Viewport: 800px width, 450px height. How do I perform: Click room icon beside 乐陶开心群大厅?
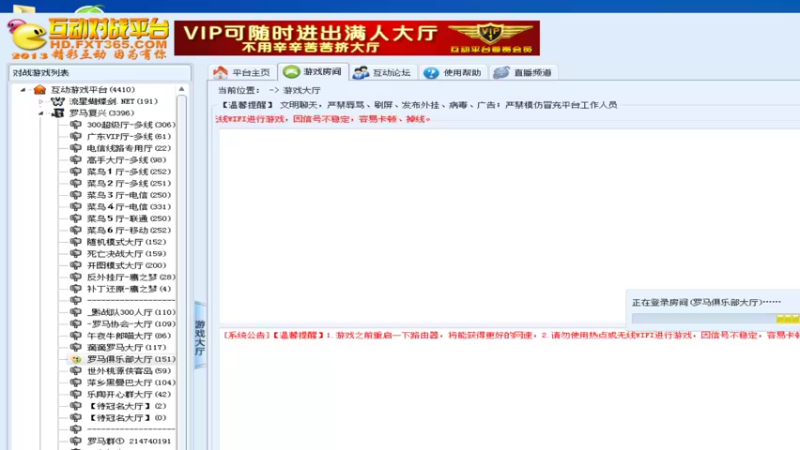click(76, 394)
